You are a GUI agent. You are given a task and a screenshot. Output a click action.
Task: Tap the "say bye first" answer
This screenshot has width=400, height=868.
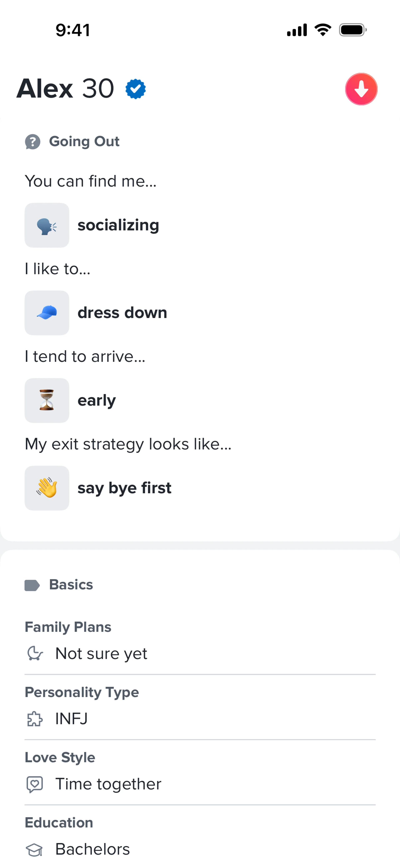124,488
